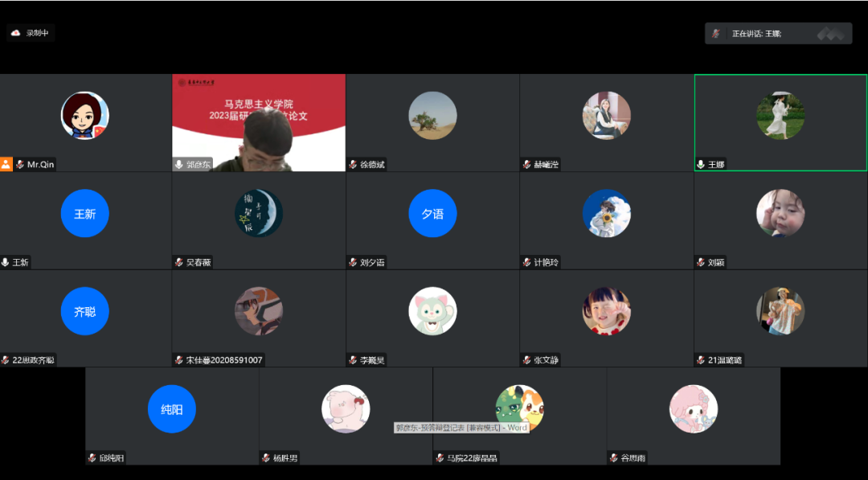Select 谷思雨's pink sheep avatar

coord(693,409)
